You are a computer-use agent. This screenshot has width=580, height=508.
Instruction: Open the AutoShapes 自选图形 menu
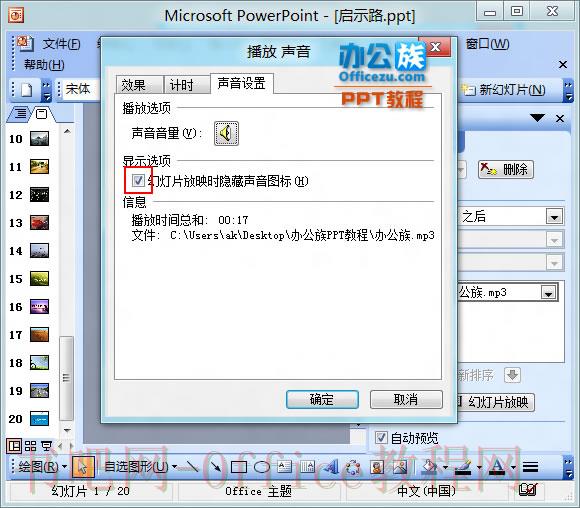(x=140, y=467)
